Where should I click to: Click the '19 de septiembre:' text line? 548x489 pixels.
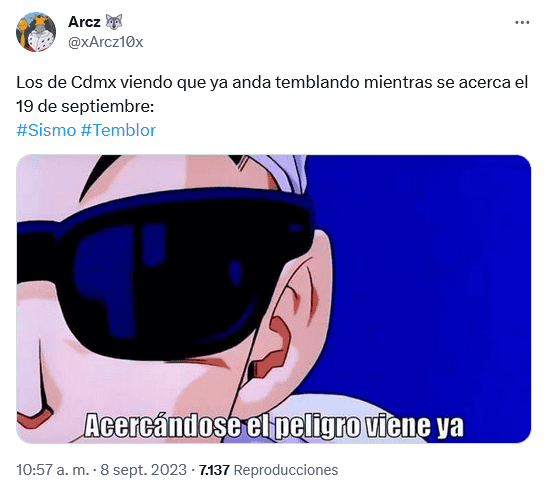click(x=85, y=106)
